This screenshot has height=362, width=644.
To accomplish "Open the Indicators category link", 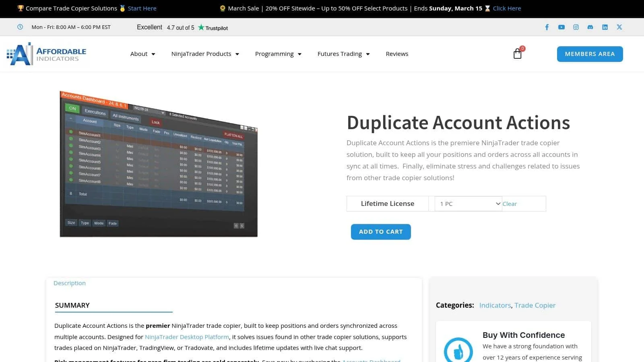I will click(x=495, y=305).
